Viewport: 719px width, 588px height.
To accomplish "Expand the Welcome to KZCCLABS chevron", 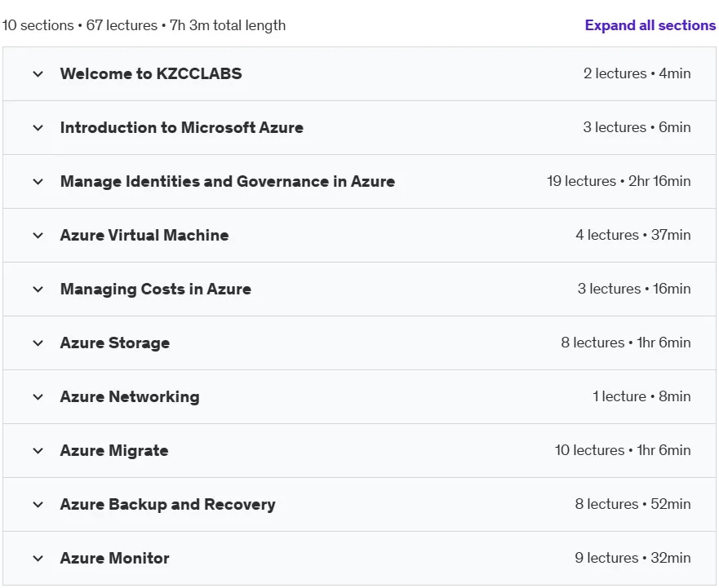I will (x=38, y=73).
